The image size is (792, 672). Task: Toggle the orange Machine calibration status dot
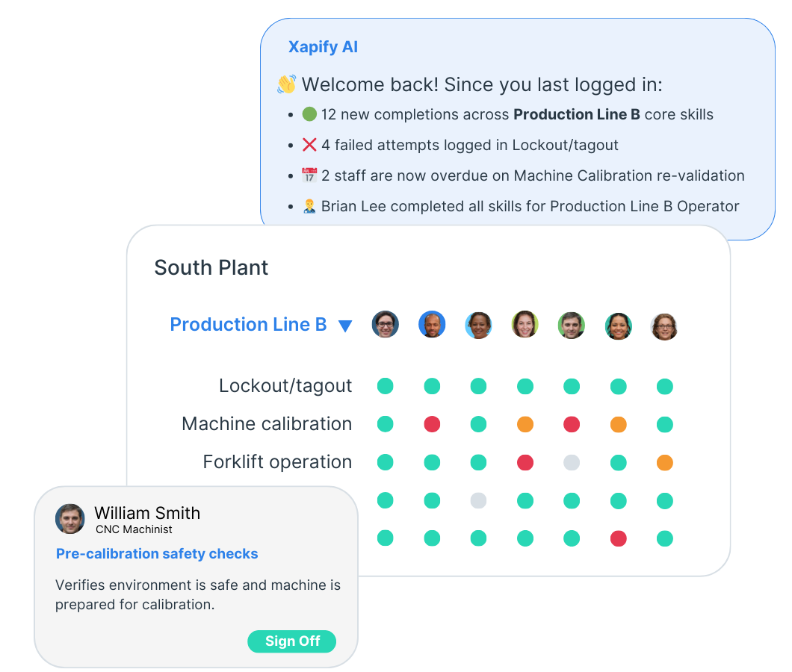pyautogui.click(x=525, y=424)
